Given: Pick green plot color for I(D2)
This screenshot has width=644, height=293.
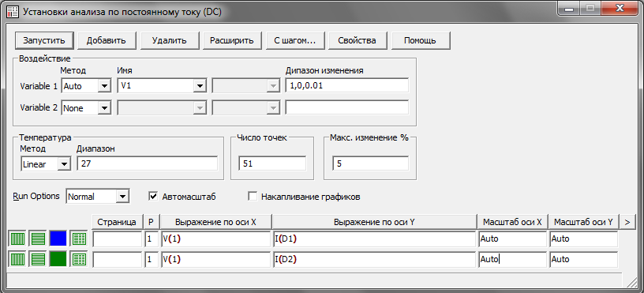Looking at the screenshot, I should click(x=58, y=259).
